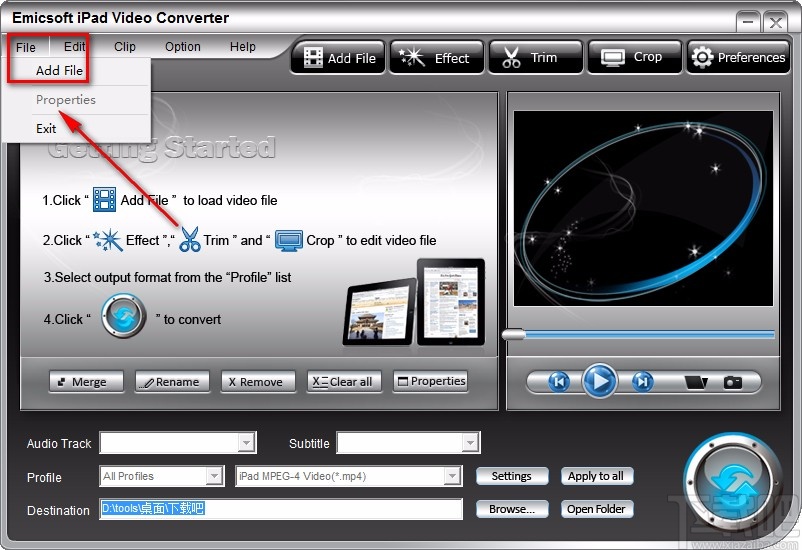
Task: Click the Clear all button
Action: point(344,382)
